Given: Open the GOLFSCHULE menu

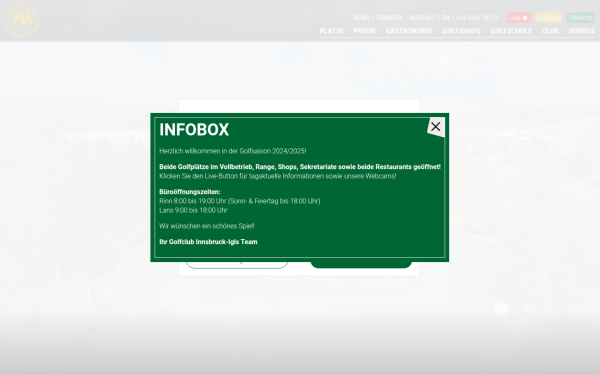Looking at the screenshot, I should tap(511, 31).
